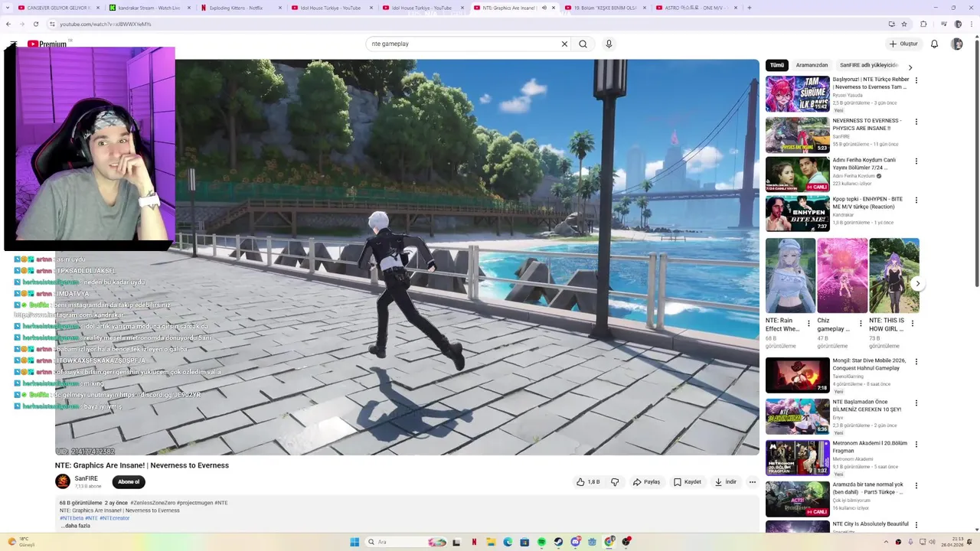Open Spotify from the taskbar
The image size is (980, 551).
541,542
